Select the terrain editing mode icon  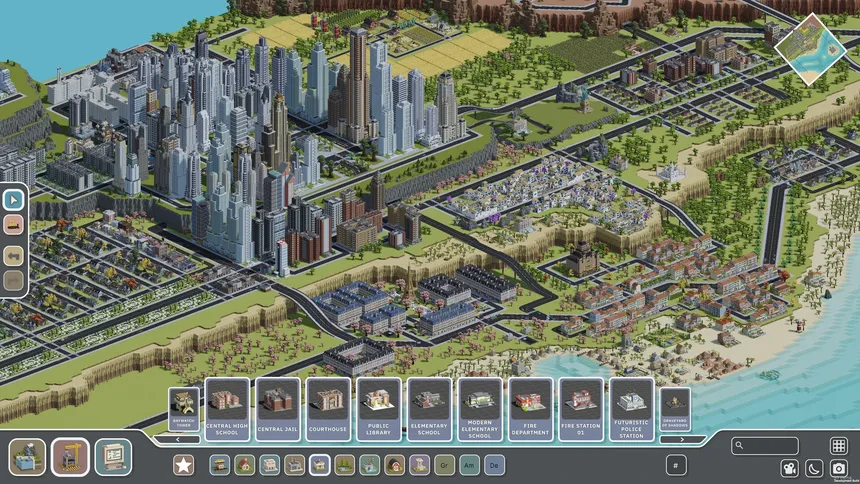27,457
